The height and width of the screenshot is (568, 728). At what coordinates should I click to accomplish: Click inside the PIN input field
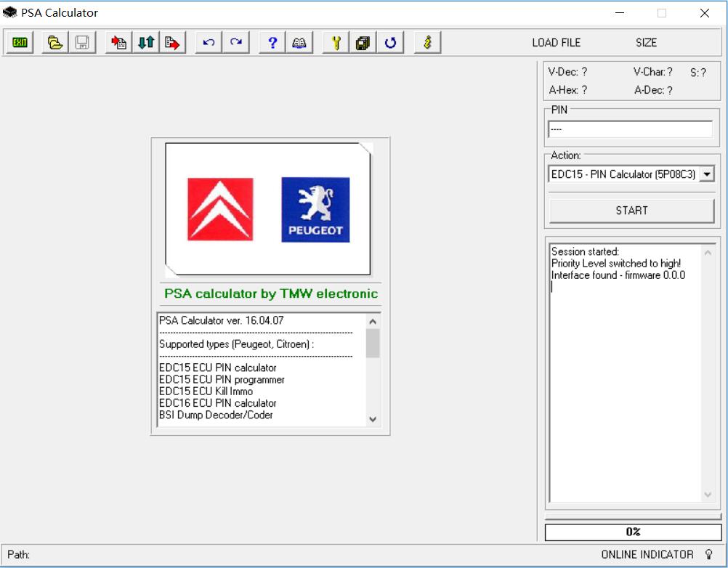(630, 129)
